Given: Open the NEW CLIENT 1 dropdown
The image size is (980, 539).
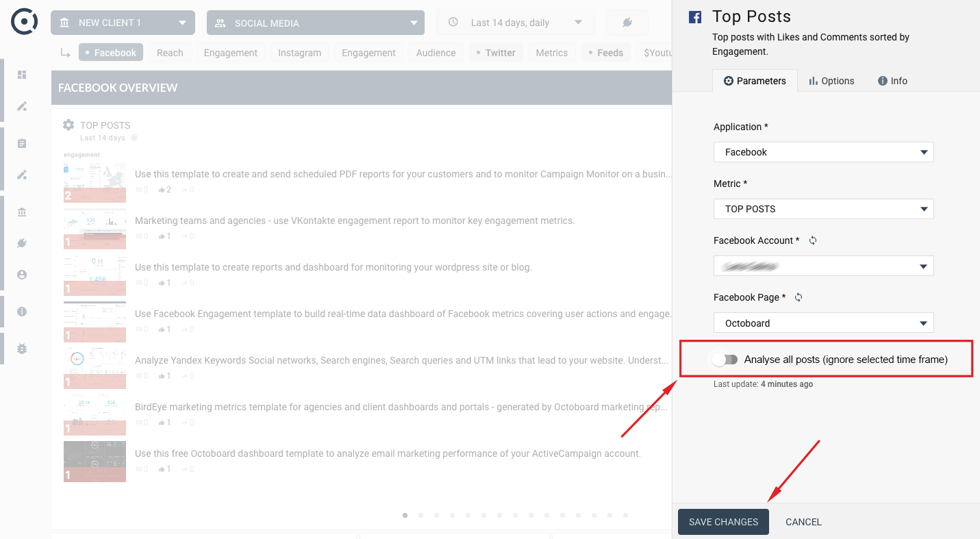Looking at the screenshot, I should [123, 23].
